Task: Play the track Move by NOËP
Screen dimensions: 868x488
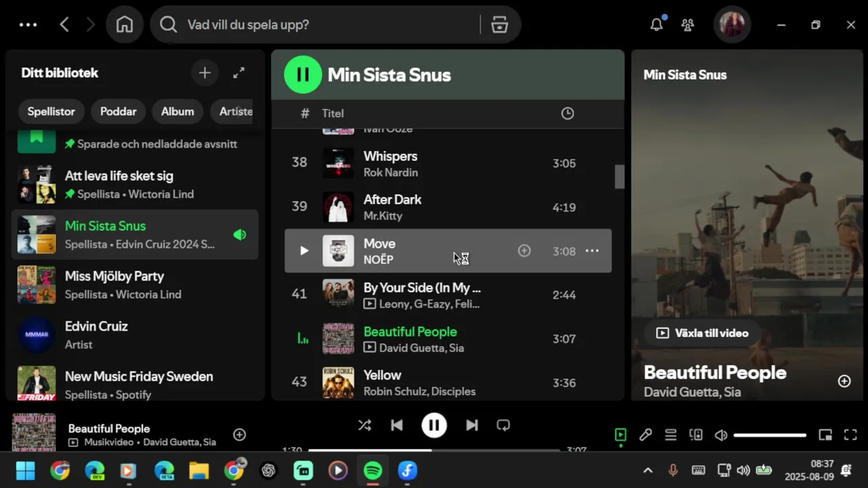Action: pyautogui.click(x=304, y=251)
